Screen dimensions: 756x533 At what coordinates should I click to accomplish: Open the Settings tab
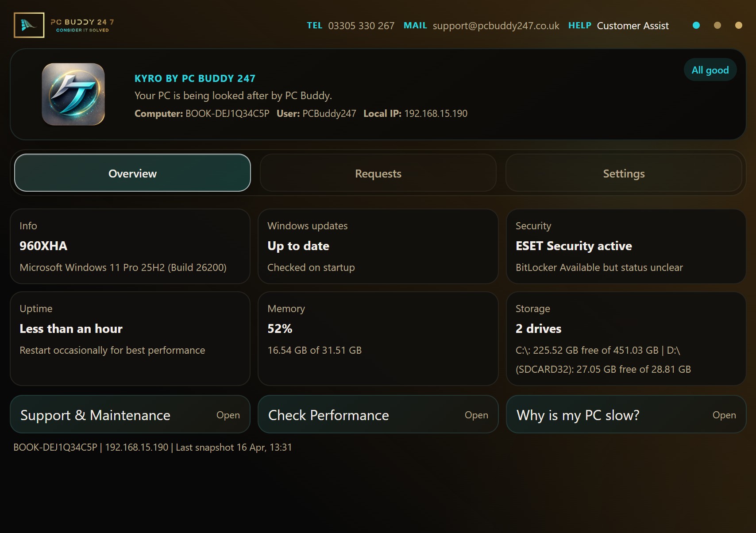coord(624,173)
